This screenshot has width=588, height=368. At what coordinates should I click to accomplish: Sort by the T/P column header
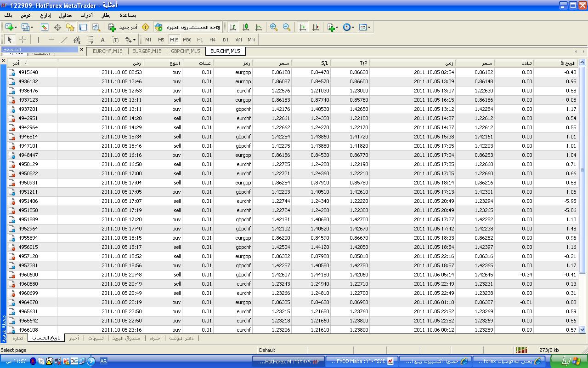[x=350, y=63]
